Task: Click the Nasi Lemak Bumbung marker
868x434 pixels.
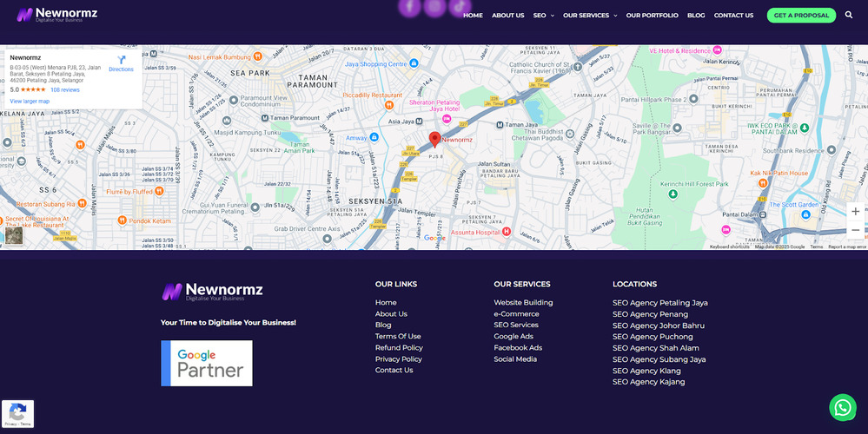Action: click(x=257, y=56)
